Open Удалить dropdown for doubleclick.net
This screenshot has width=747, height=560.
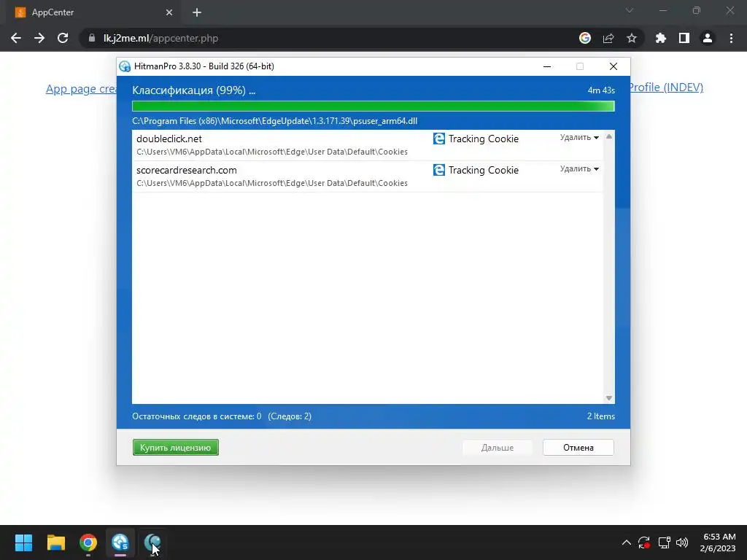[x=579, y=137]
